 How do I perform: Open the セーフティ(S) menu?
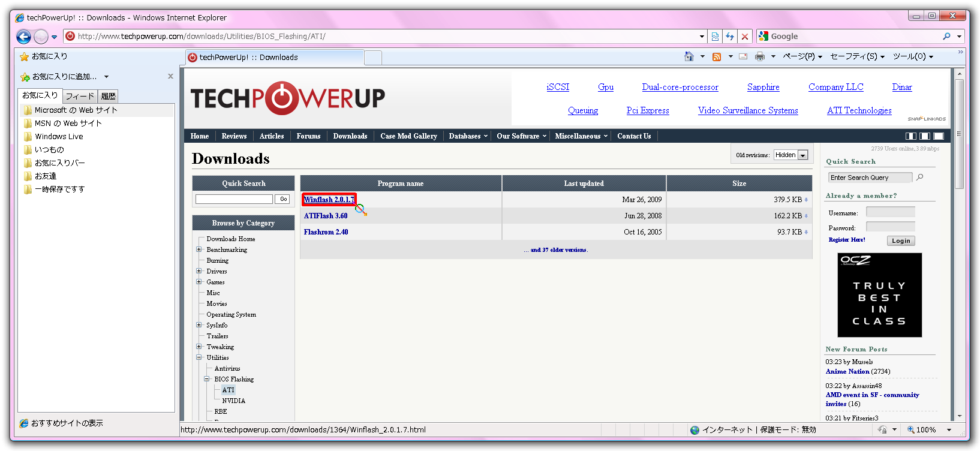[857, 56]
